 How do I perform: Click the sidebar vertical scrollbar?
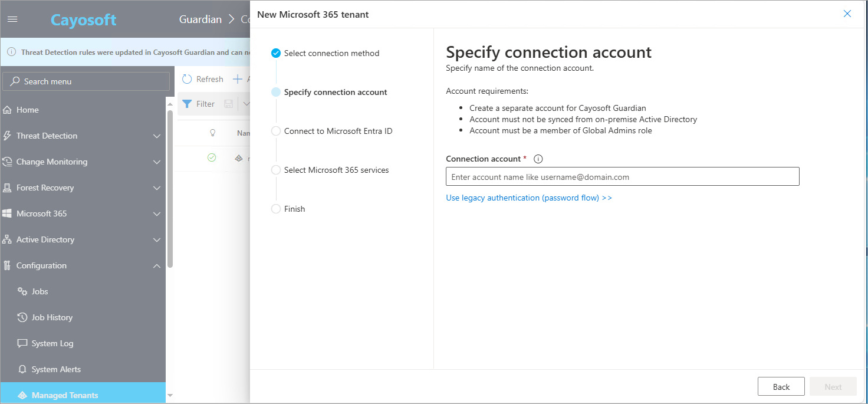[x=170, y=189]
